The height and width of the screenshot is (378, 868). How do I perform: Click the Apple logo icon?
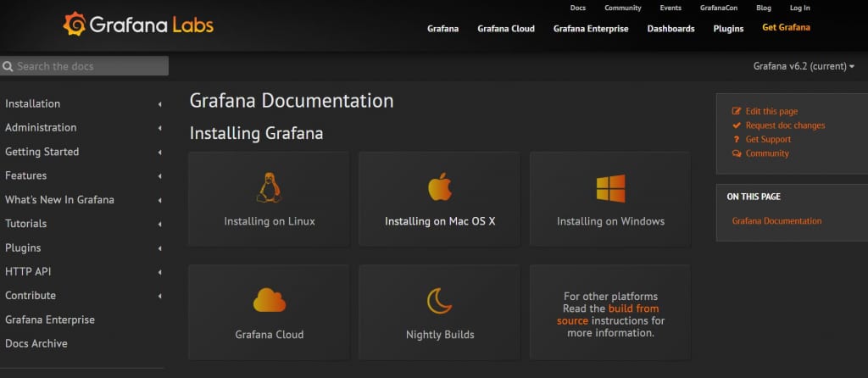pyautogui.click(x=440, y=186)
